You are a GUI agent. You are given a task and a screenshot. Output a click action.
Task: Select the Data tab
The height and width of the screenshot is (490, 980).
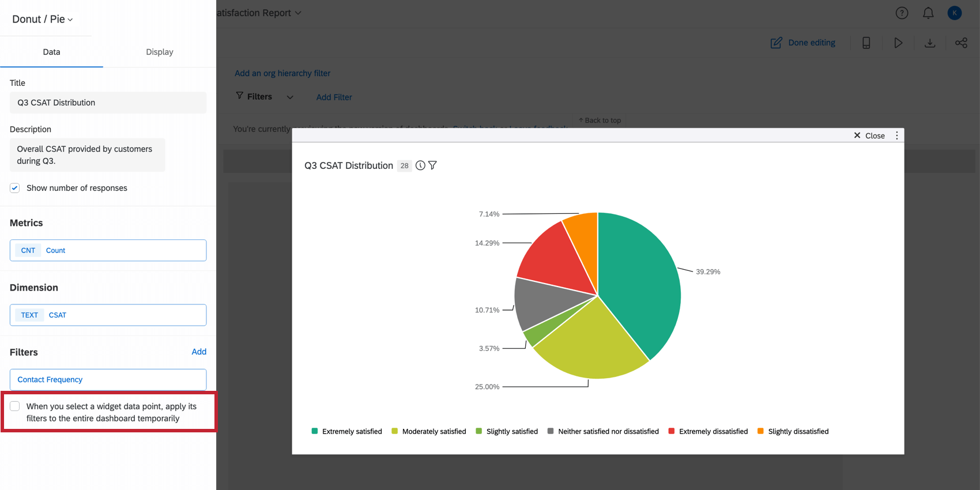[51, 52]
